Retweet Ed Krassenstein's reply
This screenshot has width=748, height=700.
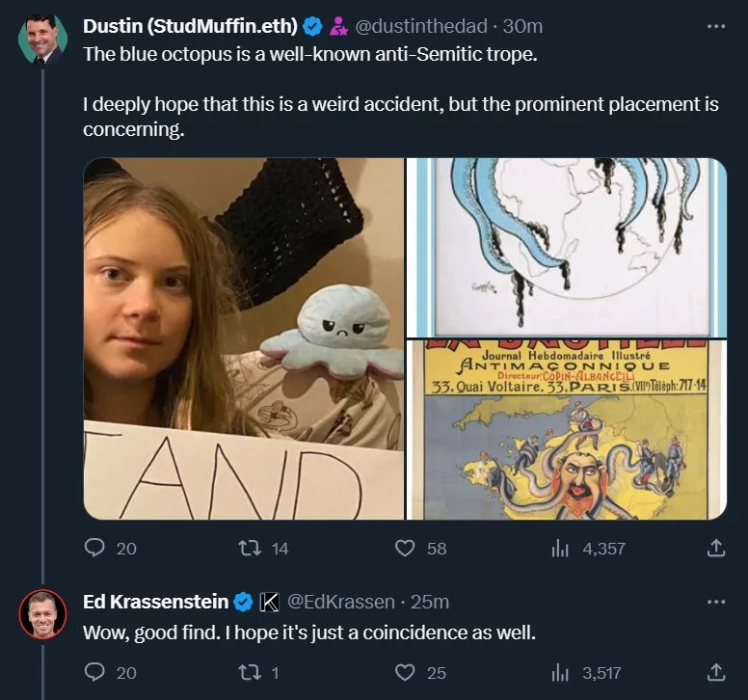tap(249, 672)
